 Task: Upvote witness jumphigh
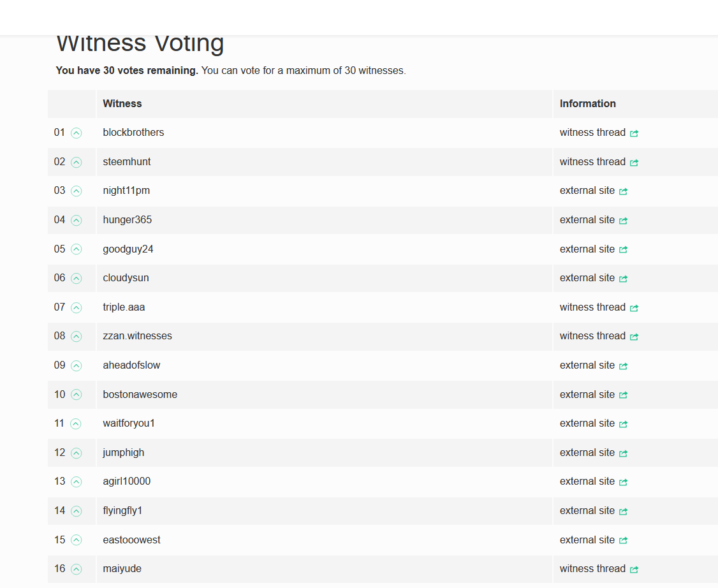tap(77, 453)
